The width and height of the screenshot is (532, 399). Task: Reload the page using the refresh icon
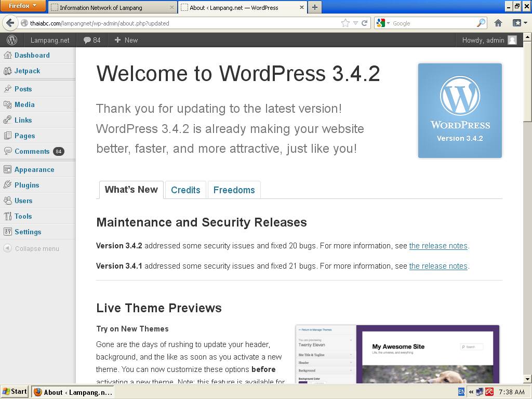[364, 23]
